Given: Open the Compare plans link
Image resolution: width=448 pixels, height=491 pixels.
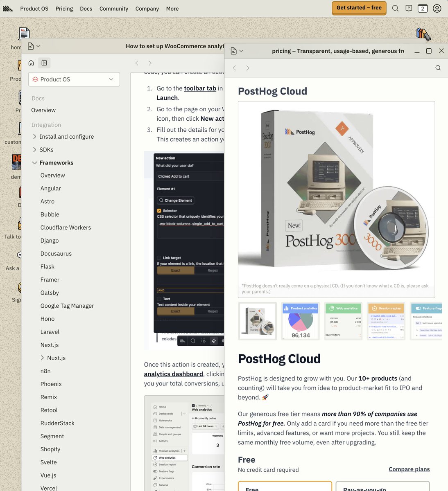Looking at the screenshot, I should pos(409,469).
